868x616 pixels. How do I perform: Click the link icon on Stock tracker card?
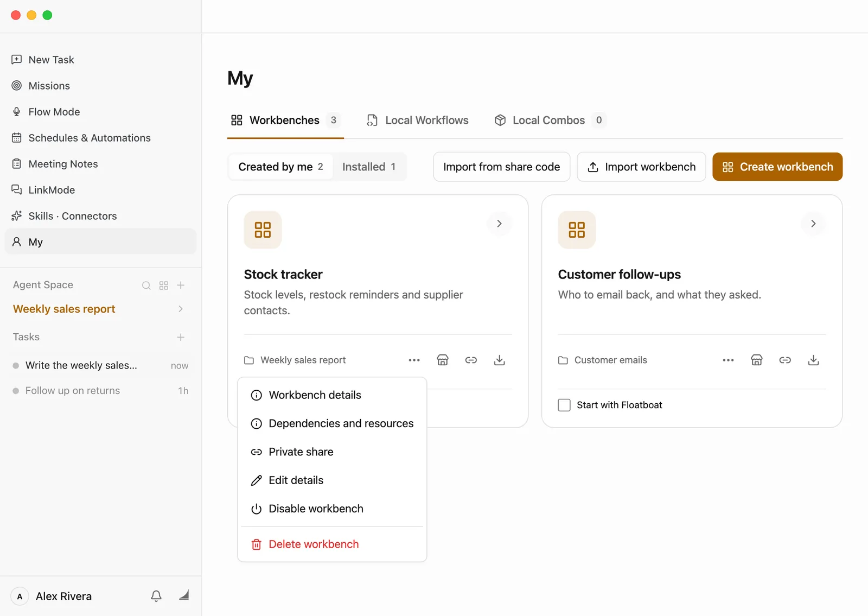[471, 360]
